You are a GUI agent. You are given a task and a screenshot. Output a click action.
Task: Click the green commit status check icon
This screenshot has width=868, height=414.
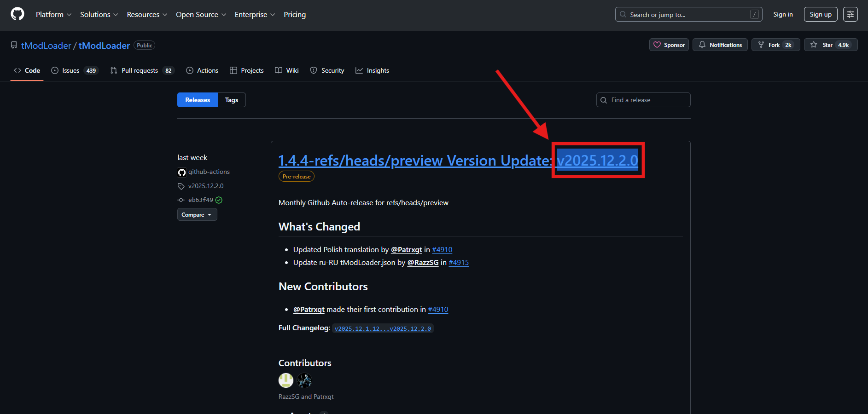point(219,200)
